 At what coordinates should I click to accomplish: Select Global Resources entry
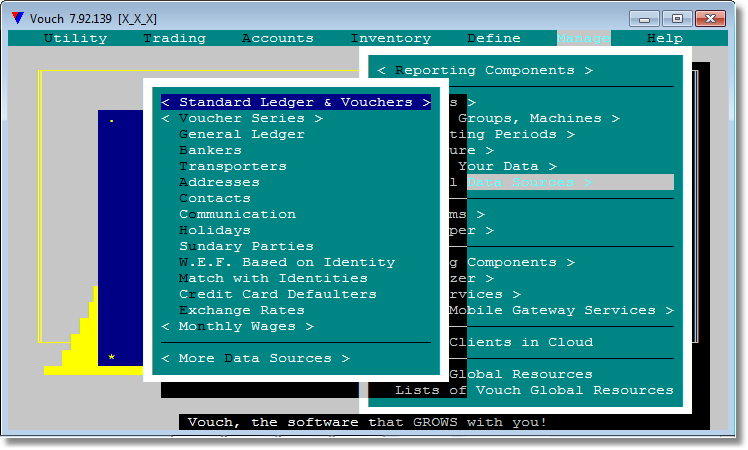click(521, 374)
